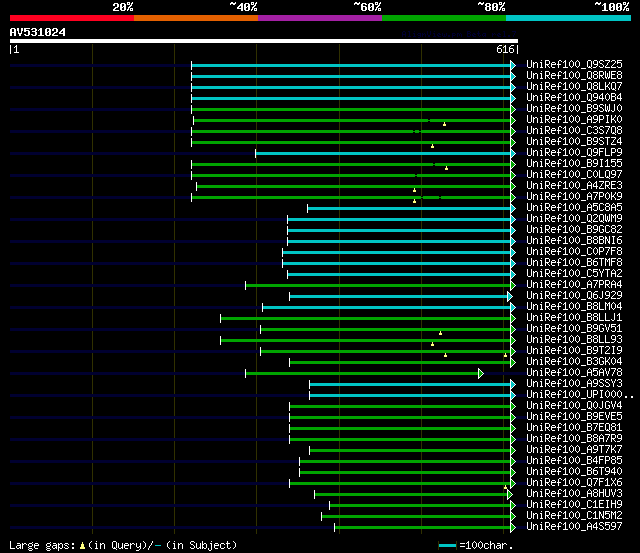Click the white AV531024 query sequence bar
640x553 pixels.
pyautogui.click(x=264, y=41)
